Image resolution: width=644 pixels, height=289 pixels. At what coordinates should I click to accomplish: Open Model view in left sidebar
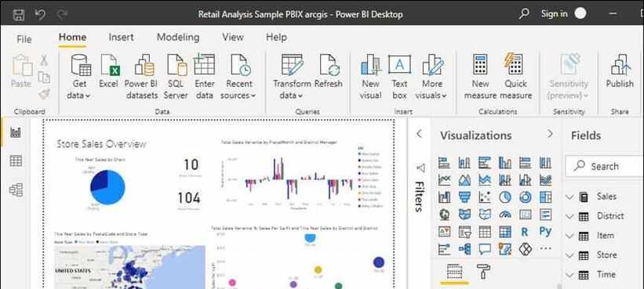click(x=16, y=190)
